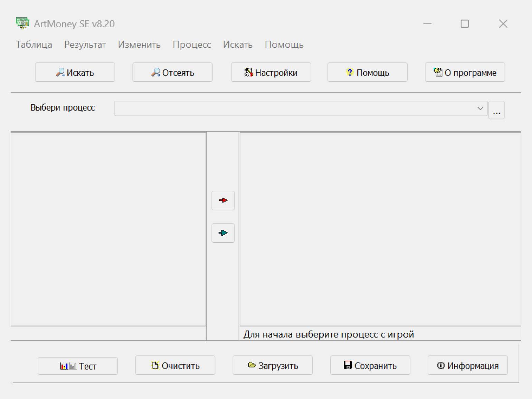Viewport: 532px width, 399px height.
Task: Close the ArtMoney window
Action: (x=503, y=23)
